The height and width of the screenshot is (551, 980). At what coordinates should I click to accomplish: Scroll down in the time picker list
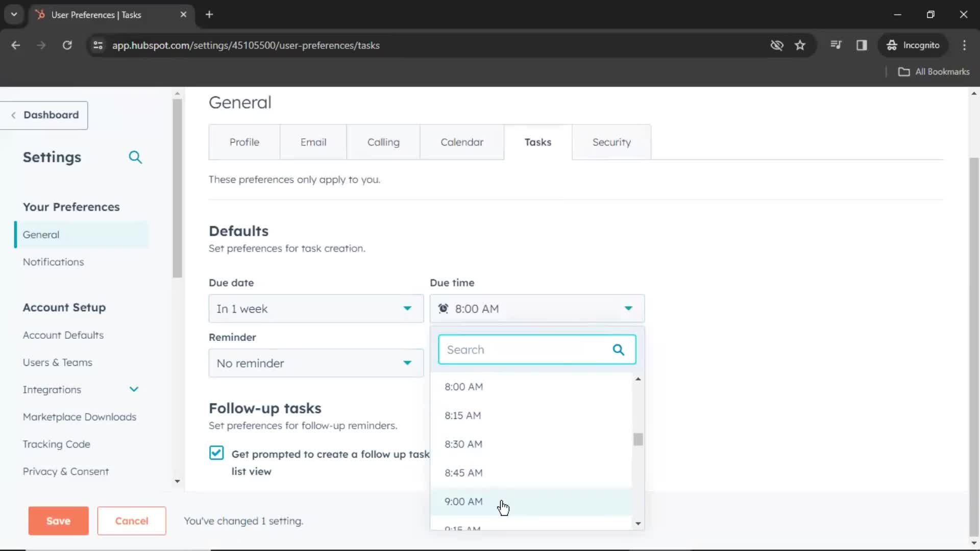tap(638, 524)
